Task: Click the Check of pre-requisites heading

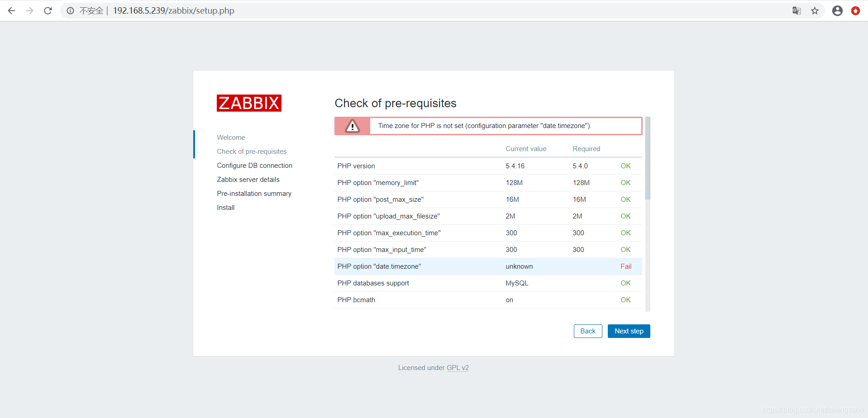Action: coord(396,103)
